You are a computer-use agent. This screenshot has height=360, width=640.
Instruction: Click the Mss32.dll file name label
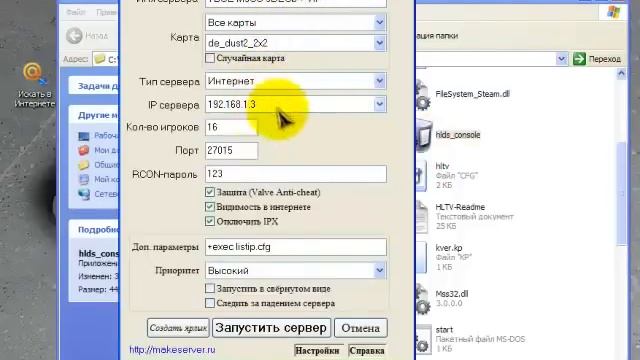(452, 294)
